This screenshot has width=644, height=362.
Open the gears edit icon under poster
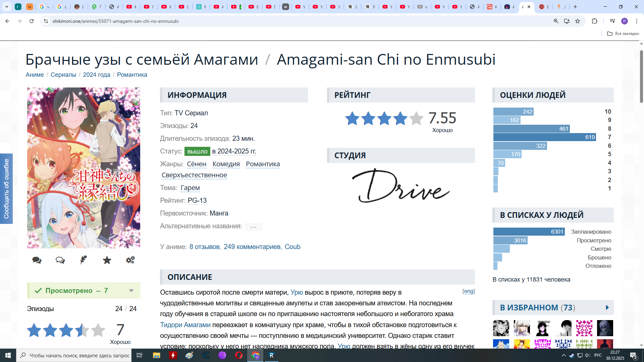[130, 260]
